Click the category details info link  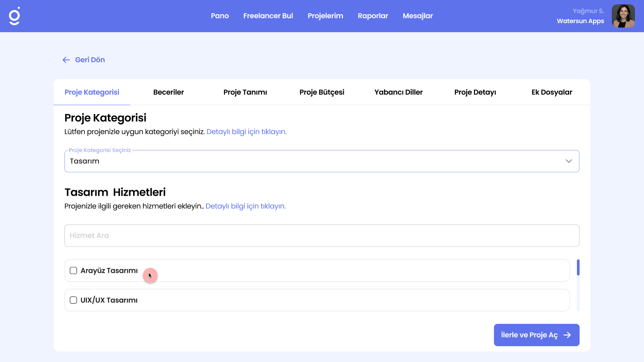[247, 132]
